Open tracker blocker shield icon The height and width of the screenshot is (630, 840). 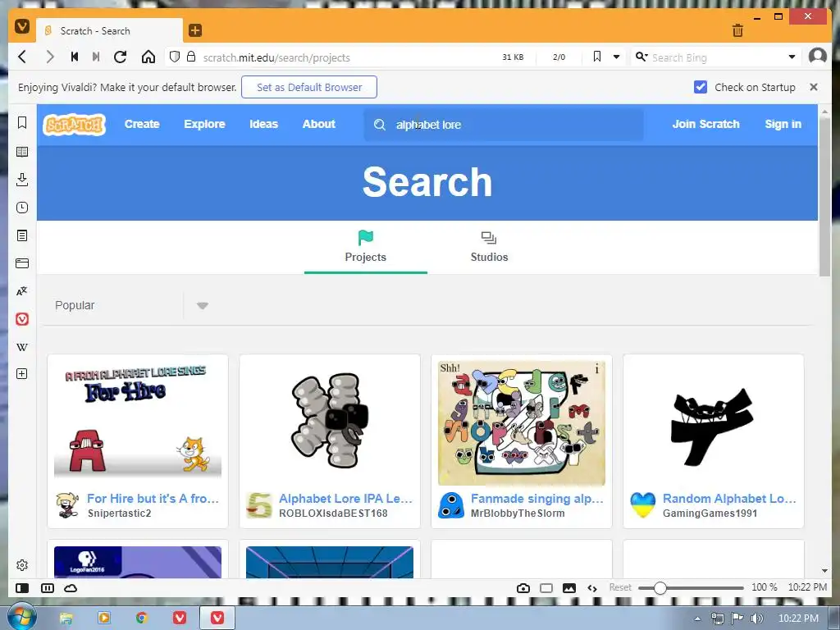pyautogui.click(x=174, y=57)
